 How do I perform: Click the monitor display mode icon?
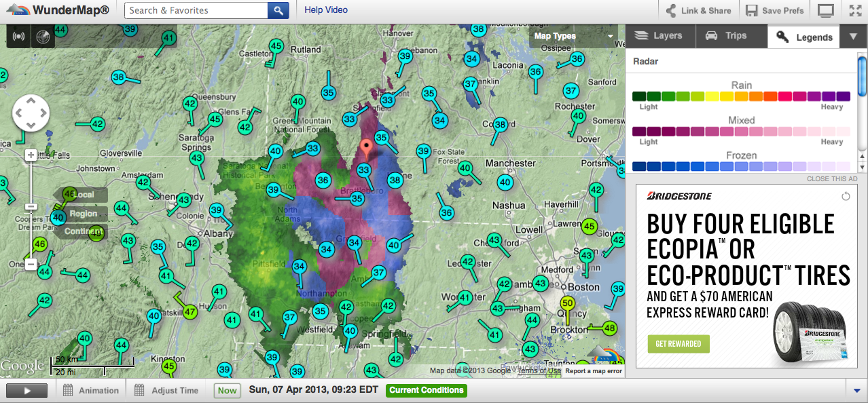click(826, 10)
